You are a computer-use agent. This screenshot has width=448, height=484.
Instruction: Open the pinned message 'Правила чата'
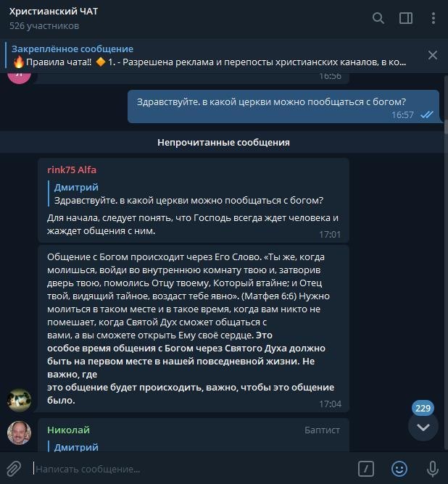pos(209,56)
